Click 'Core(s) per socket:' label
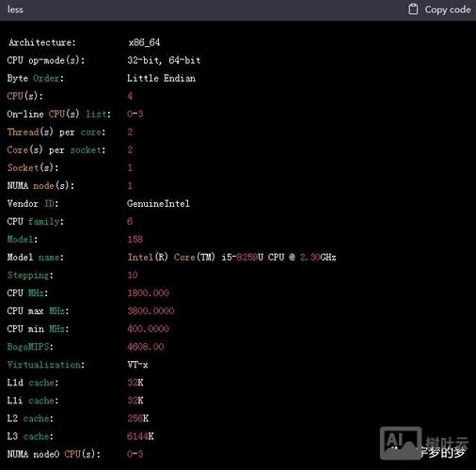Image resolution: width=476 pixels, height=470 pixels. (56, 149)
